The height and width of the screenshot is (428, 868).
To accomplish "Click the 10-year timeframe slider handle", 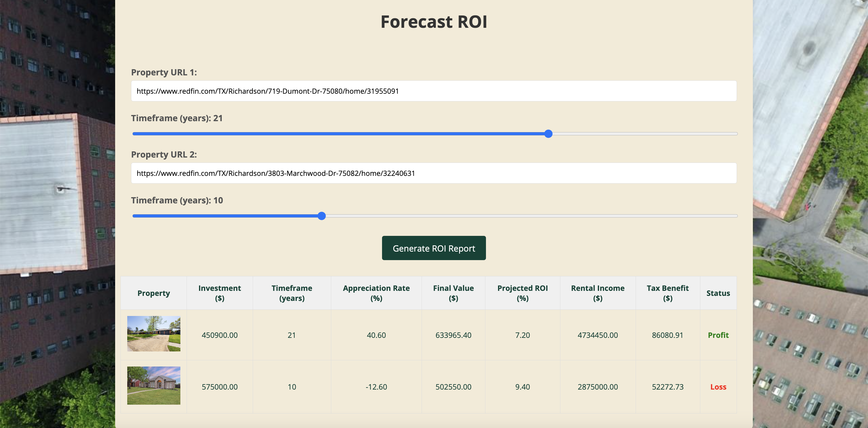I will coord(322,216).
